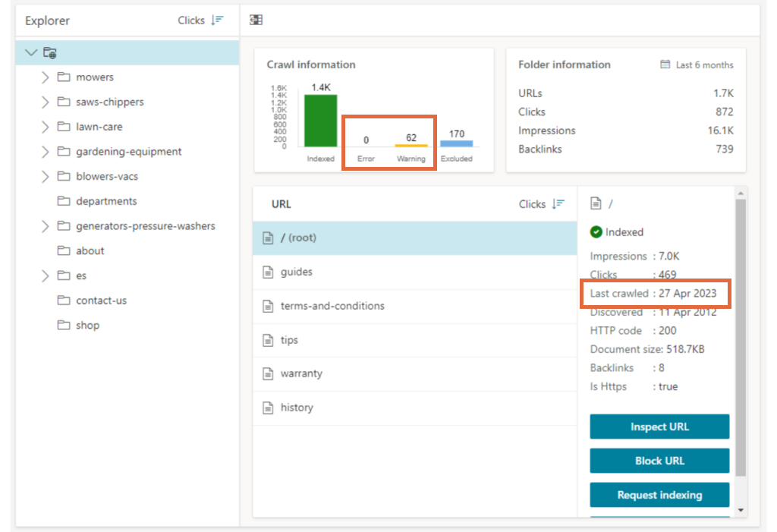Click the URL column header

click(x=281, y=204)
